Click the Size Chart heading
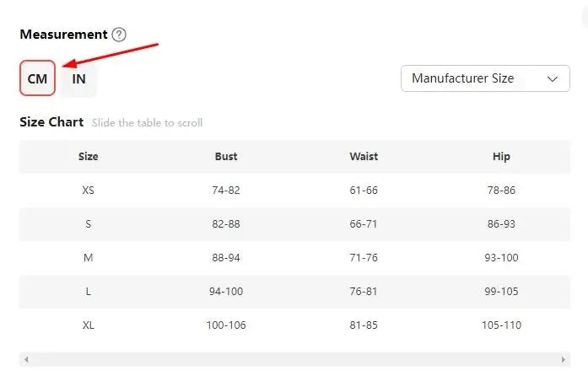The width and height of the screenshot is (588, 376). [51, 122]
